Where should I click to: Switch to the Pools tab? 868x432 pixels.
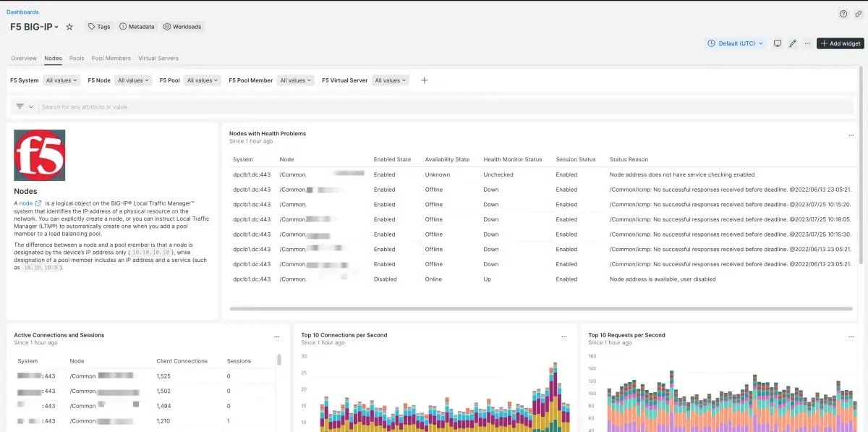pyautogui.click(x=77, y=58)
